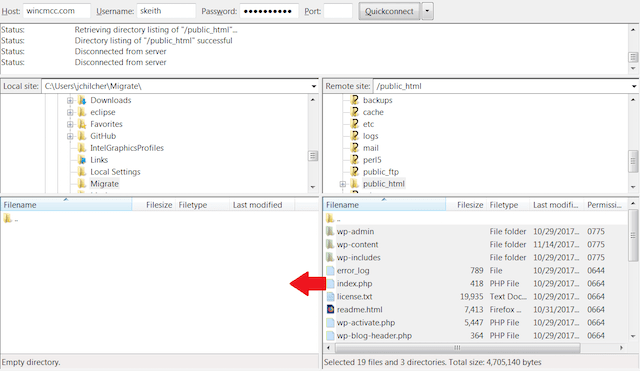Open the Quickconnect history dropdown arrow
The image size is (640, 371).
click(x=427, y=11)
